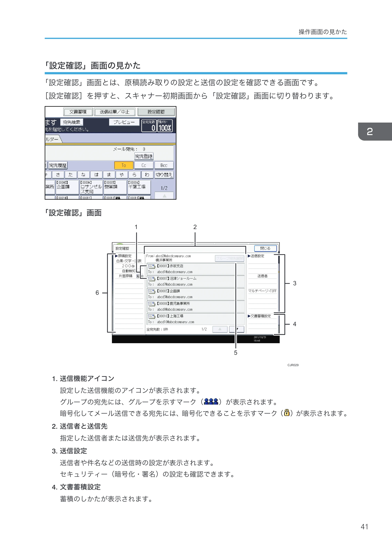Image resolution: width=392 pixels, height=554 pixels.
Task: Select the 送信結果/中止 button
Action: (x=114, y=112)
